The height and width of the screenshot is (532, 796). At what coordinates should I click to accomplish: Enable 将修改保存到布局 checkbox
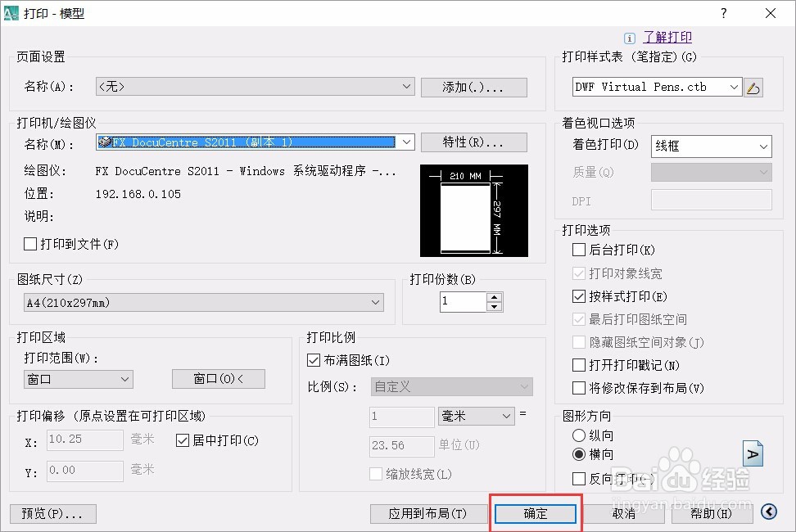(x=579, y=388)
